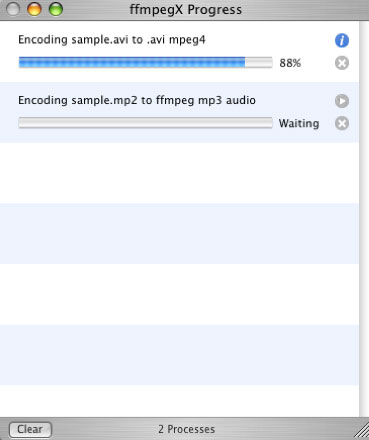Cancel the sample.avi mpeg4 encoding
The height and width of the screenshot is (440, 369).
[342, 63]
